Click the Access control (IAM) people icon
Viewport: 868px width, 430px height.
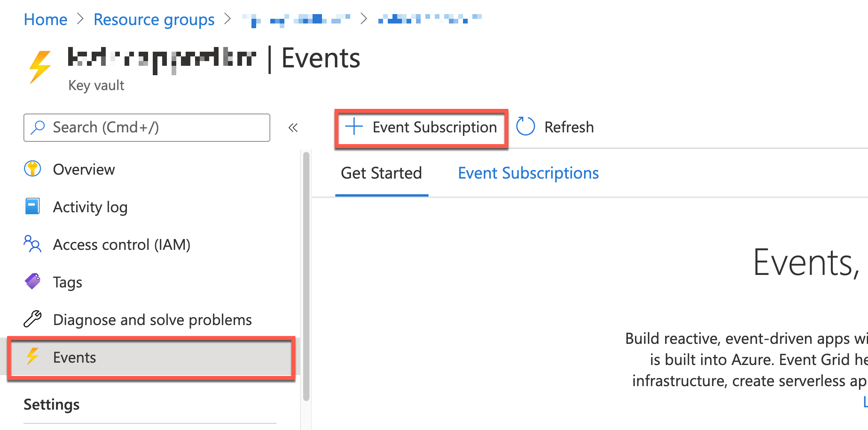coord(33,244)
